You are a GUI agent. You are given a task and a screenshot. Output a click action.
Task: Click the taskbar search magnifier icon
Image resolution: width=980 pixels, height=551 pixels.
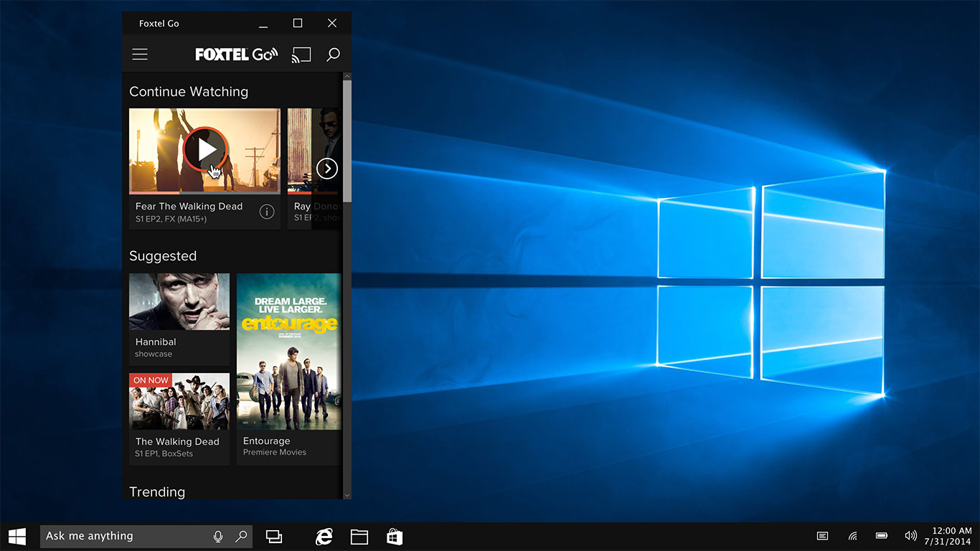[241, 536]
